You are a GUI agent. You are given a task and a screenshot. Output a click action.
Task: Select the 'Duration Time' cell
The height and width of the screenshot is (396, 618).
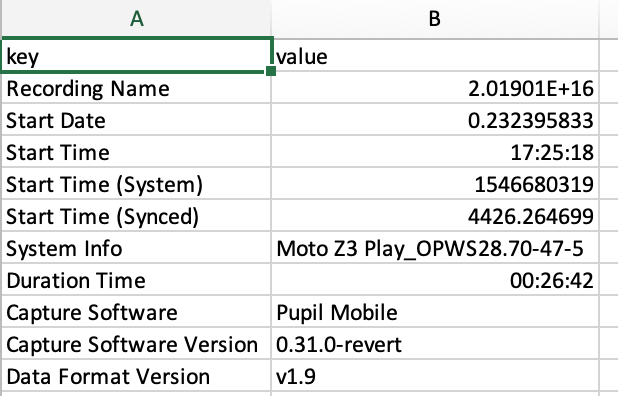[136, 280]
